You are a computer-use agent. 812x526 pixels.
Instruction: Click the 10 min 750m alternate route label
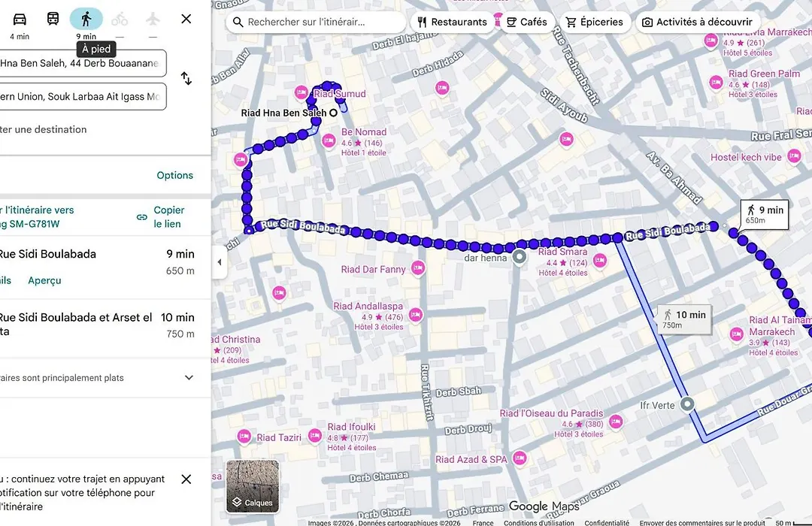click(685, 319)
